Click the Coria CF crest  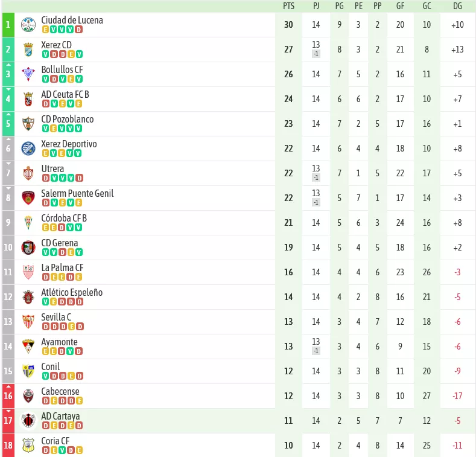pyautogui.click(x=28, y=446)
